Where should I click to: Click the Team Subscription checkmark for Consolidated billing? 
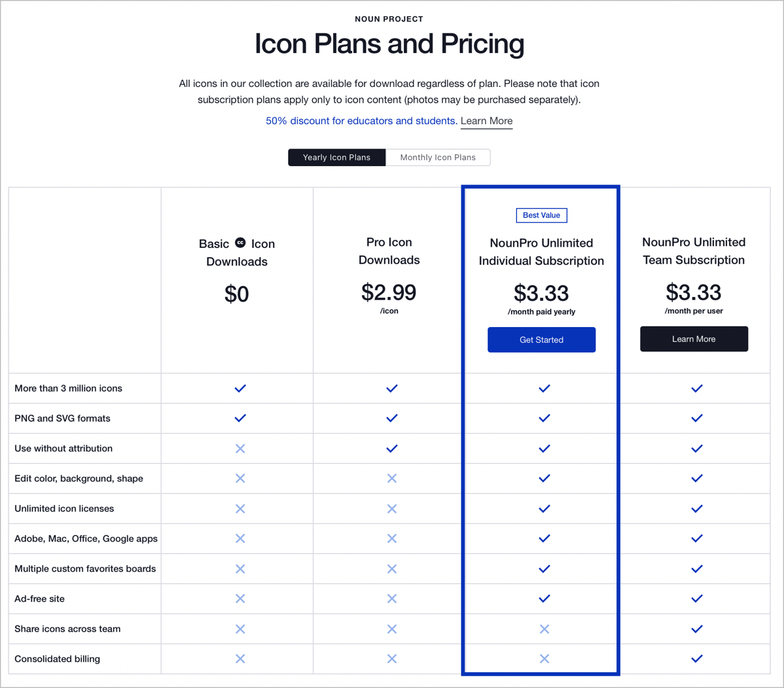(697, 659)
